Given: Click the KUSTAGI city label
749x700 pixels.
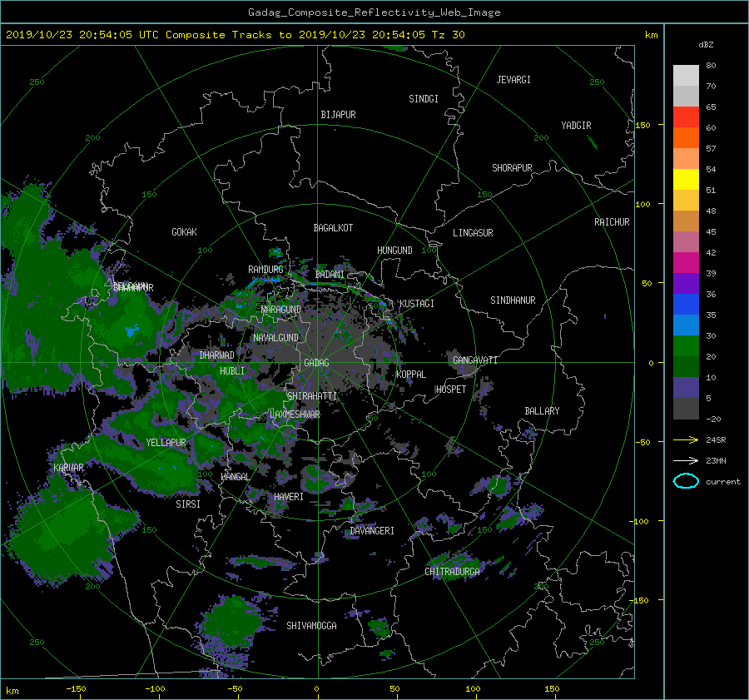Looking at the screenshot, I should point(417,304).
